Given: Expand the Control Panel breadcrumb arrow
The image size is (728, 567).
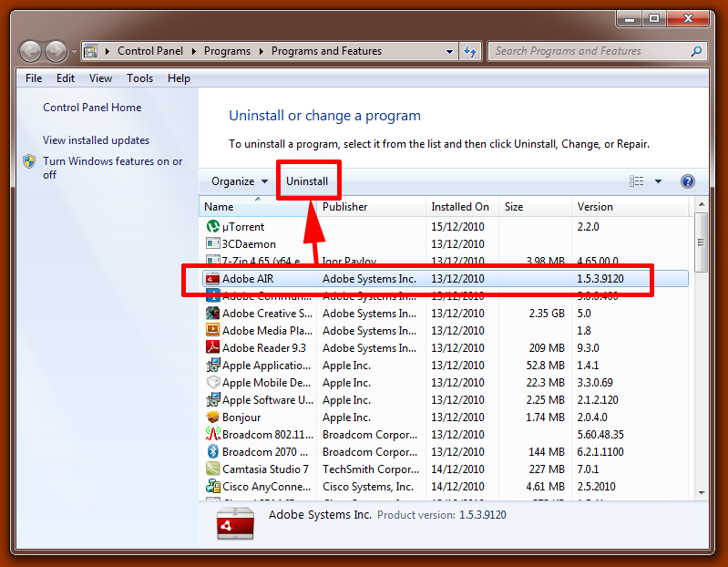Looking at the screenshot, I should [194, 51].
